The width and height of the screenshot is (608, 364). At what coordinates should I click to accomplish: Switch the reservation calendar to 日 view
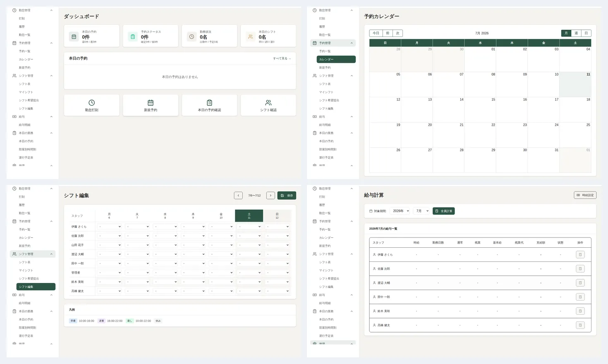point(586,33)
